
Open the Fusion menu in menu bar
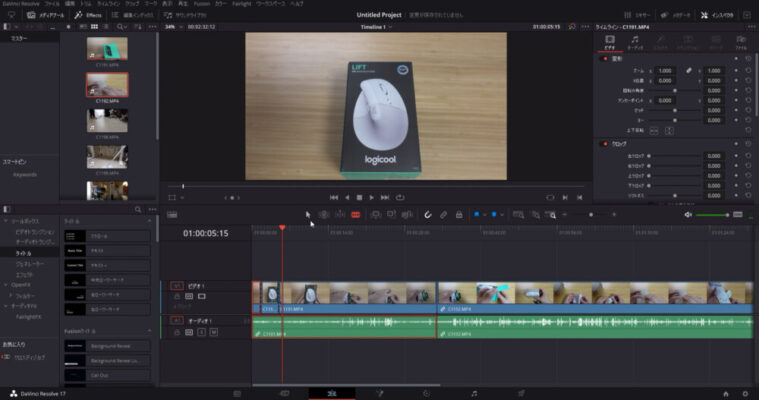coord(201,3)
